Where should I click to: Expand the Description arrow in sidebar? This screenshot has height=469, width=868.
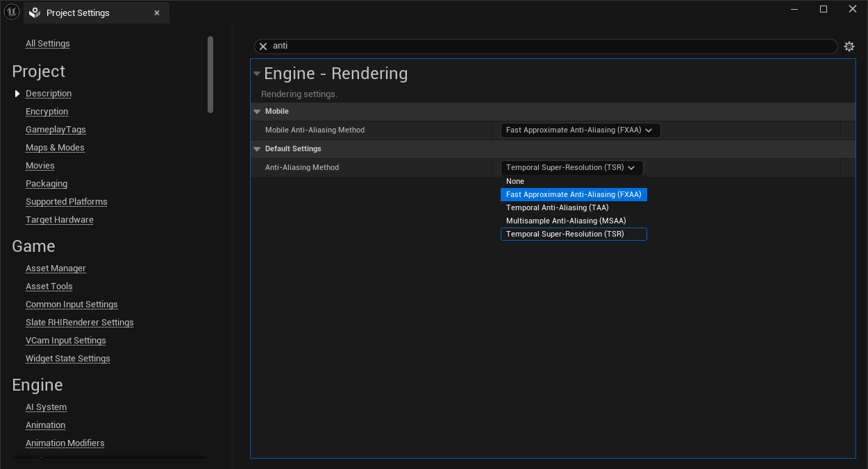coord(17,94)
